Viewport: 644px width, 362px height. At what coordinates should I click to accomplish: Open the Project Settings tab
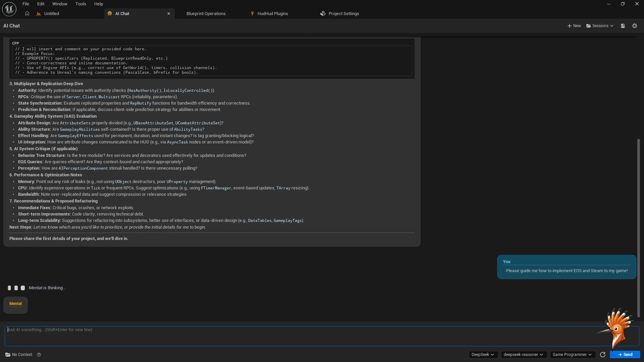(x=344, y=14)
